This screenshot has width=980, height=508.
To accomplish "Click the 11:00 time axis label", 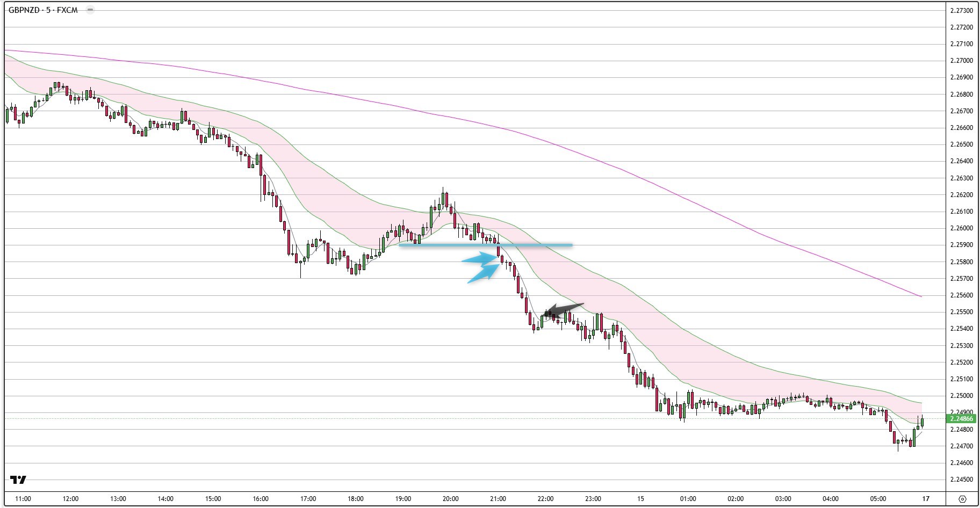I will point(23,499).
